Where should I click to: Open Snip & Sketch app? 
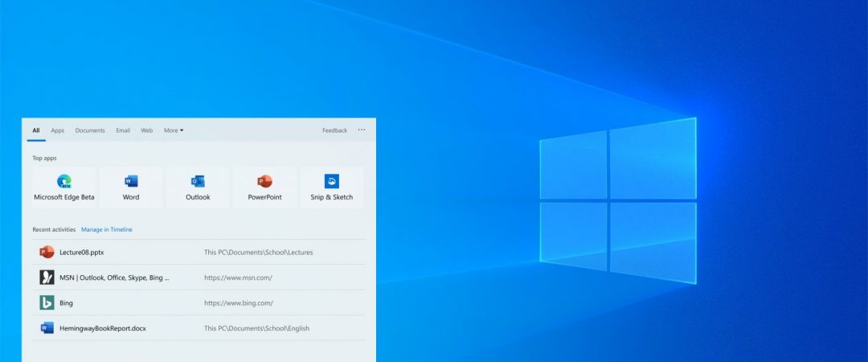tap(332, 187)
